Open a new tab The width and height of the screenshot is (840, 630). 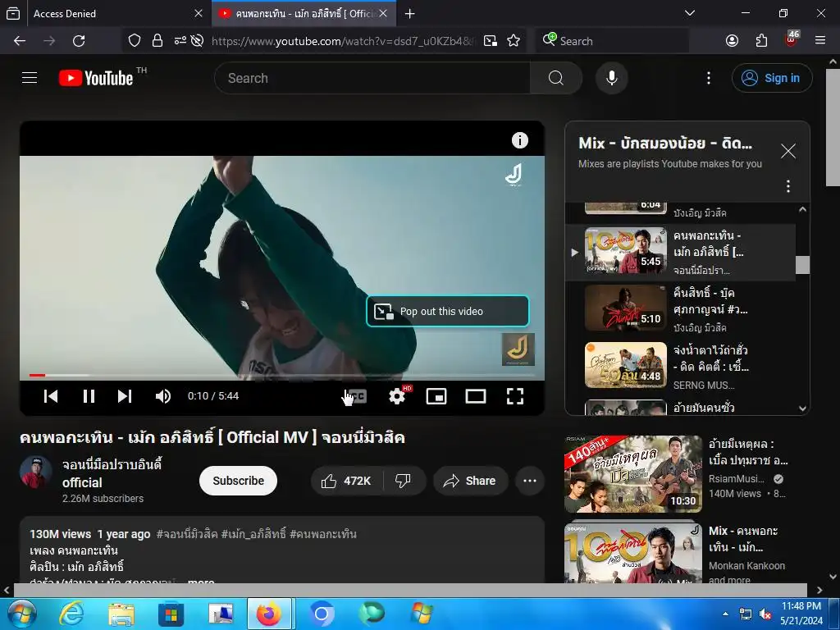click(410, 13)
